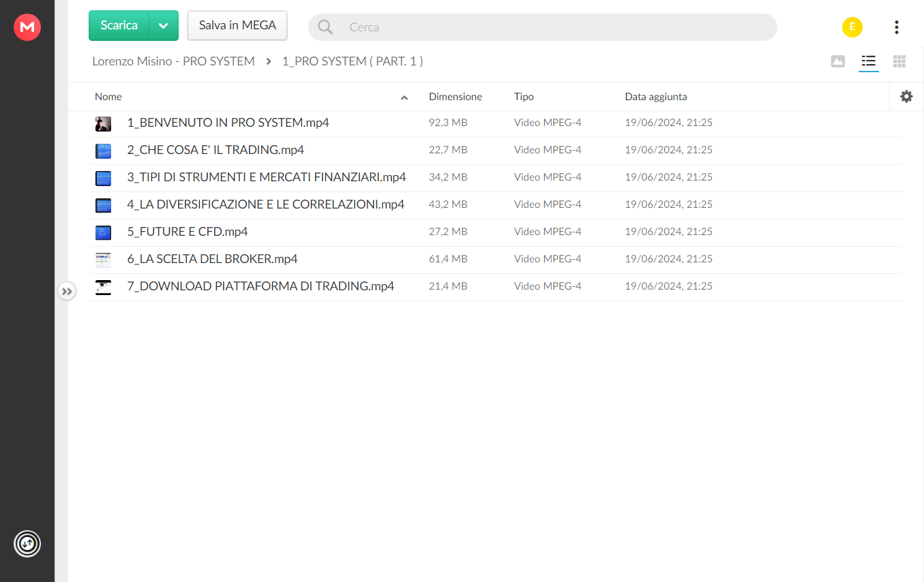Select the 6_LA SCELTA DEL BROKER.mp4 file
Viewport: 924px width, 582px height.
(496, 260)
